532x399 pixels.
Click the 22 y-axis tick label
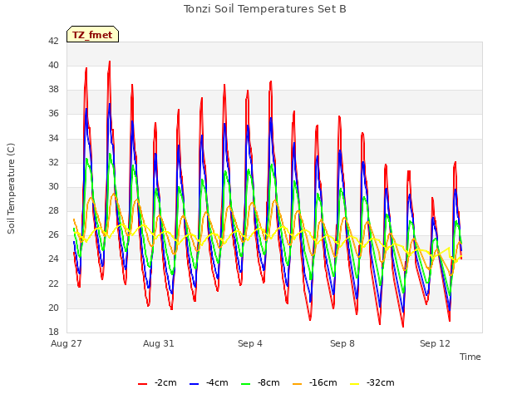pos(53,283)
